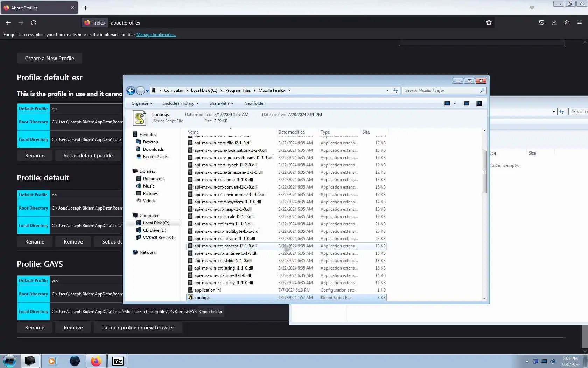Open Include in library dropdown

point(181,103)
